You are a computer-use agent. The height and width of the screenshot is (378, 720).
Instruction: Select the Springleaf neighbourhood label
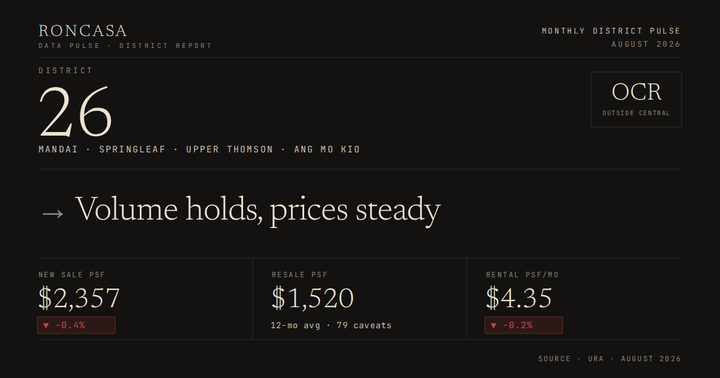click(x=132, y=149)
